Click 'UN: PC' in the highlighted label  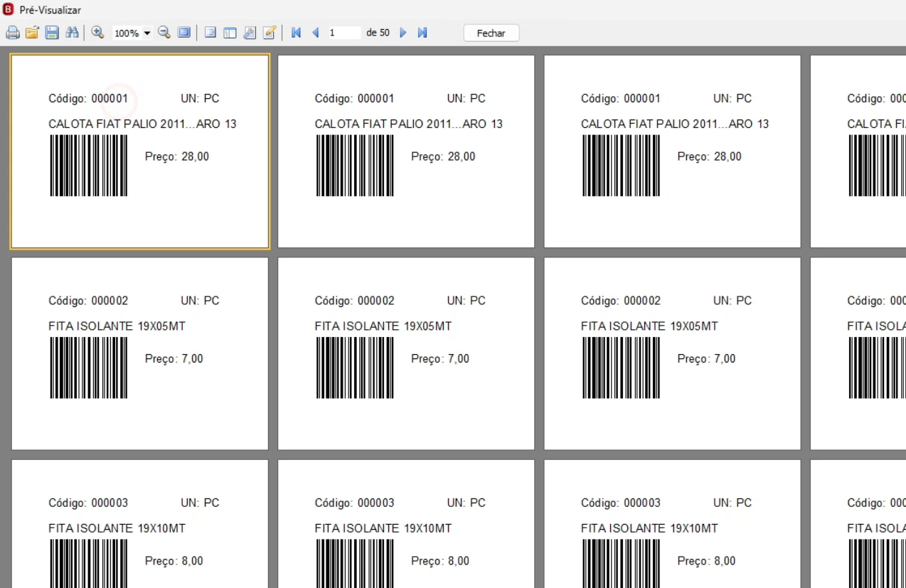tap(200, 98)
